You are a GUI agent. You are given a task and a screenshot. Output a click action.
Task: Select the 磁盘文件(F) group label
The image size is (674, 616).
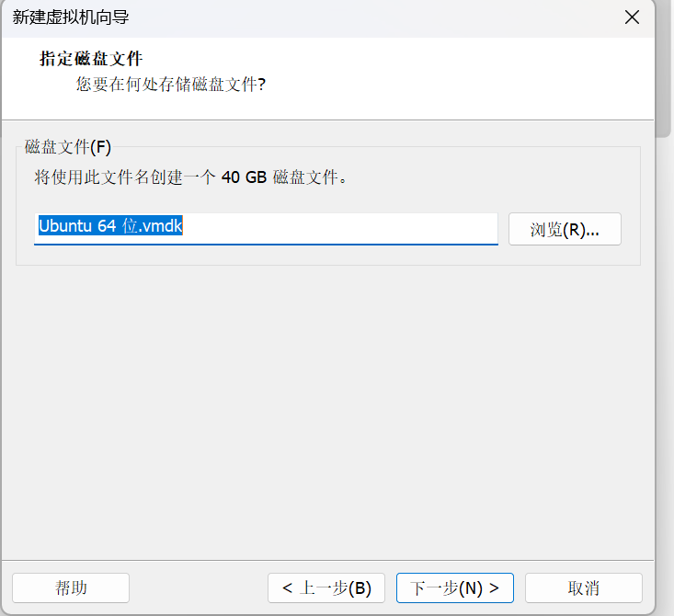pos(68,147)
